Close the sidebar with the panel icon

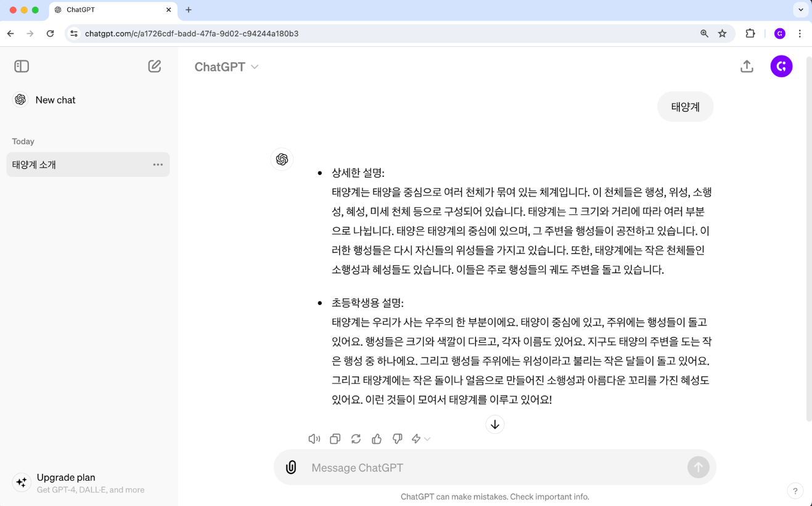pyautogui.click(x=22, y=66)
